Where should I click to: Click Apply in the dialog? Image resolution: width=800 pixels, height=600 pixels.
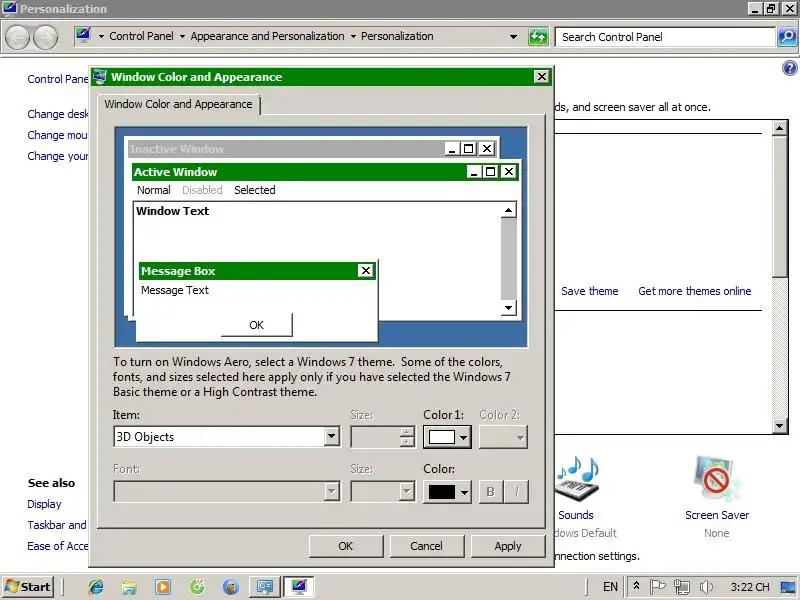pyautogui.click(x=508, y=546)
